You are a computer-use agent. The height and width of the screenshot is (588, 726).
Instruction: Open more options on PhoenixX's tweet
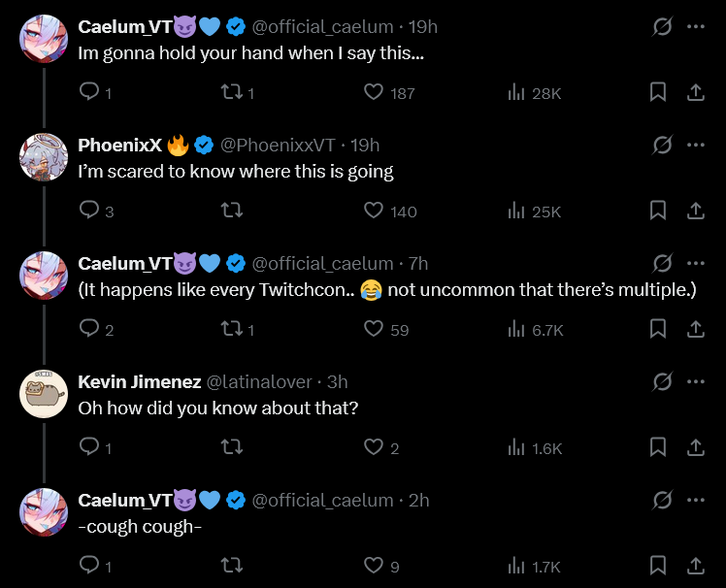[695, 145]
